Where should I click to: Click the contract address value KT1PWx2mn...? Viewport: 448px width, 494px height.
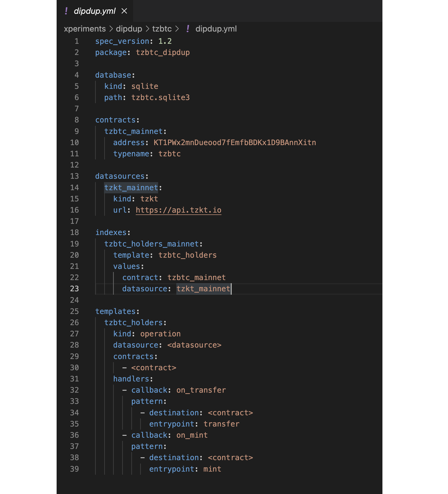click(x=235, y=142)
